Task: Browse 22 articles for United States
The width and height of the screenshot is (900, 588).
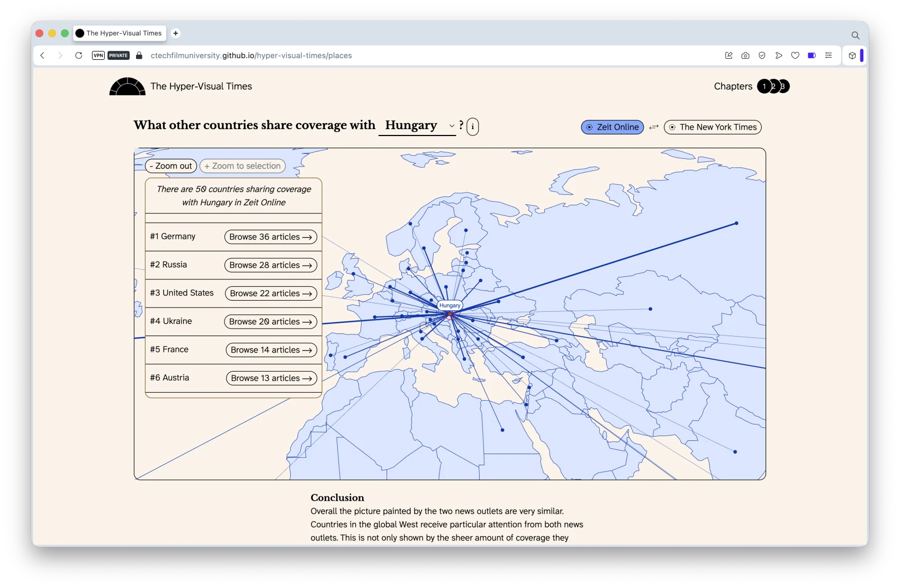Action: click(x=271, y=294)
